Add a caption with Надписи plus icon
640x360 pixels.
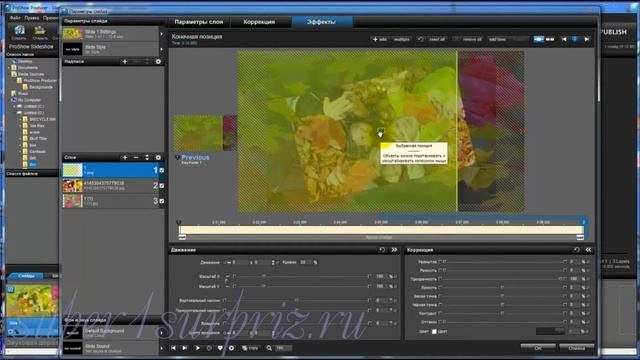coord(125,62)
